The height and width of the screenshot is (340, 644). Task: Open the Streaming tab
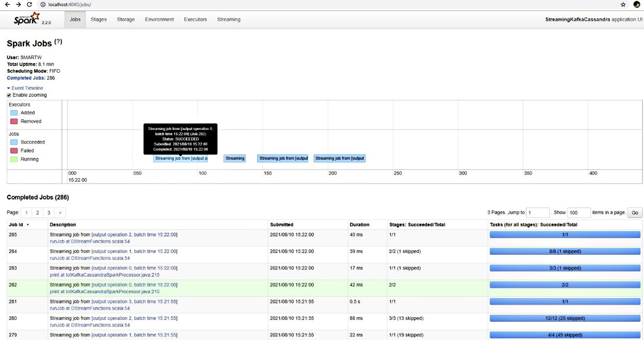229,19
